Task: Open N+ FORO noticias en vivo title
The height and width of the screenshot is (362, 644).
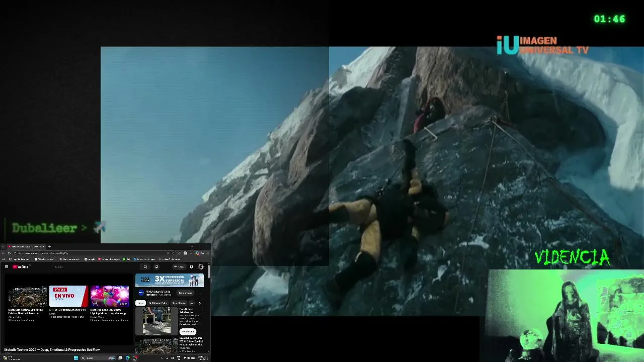Action: click(x=68, y=310)
